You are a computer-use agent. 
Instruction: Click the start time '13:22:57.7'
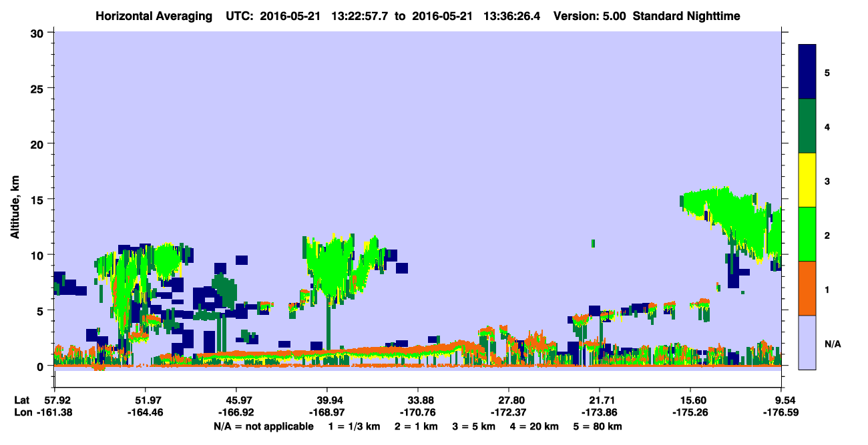(x=361, y=16)
